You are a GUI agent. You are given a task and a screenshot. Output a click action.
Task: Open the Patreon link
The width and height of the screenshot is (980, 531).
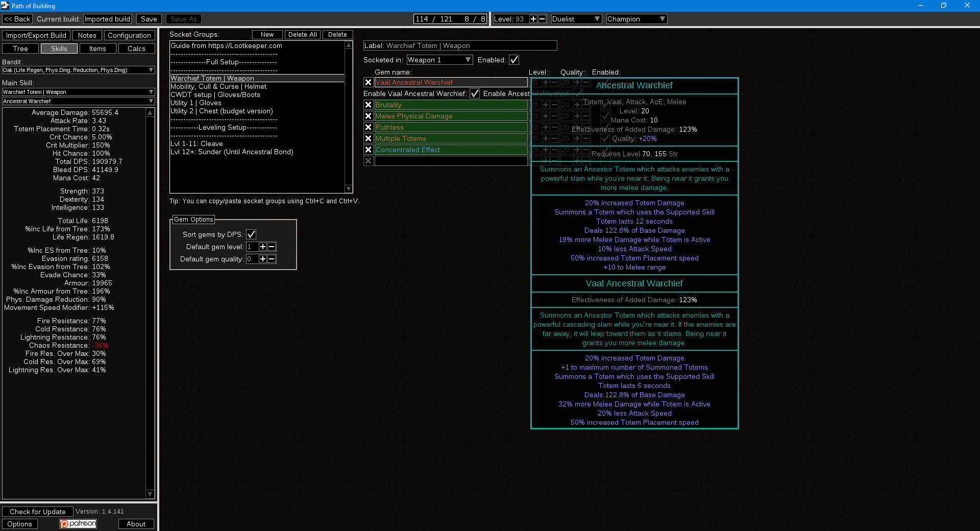pos(78,524)
